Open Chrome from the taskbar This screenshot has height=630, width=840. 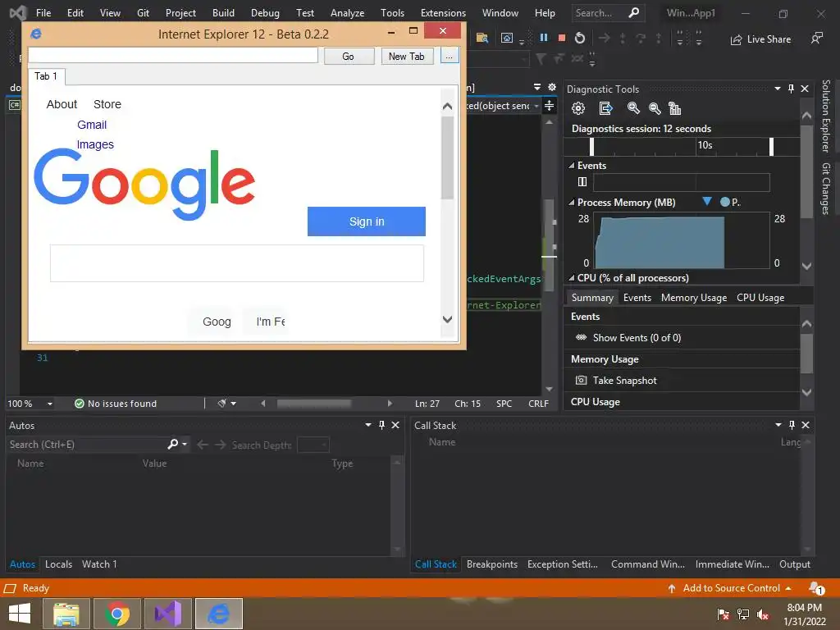pyautogui.click(x=117, y=614)
